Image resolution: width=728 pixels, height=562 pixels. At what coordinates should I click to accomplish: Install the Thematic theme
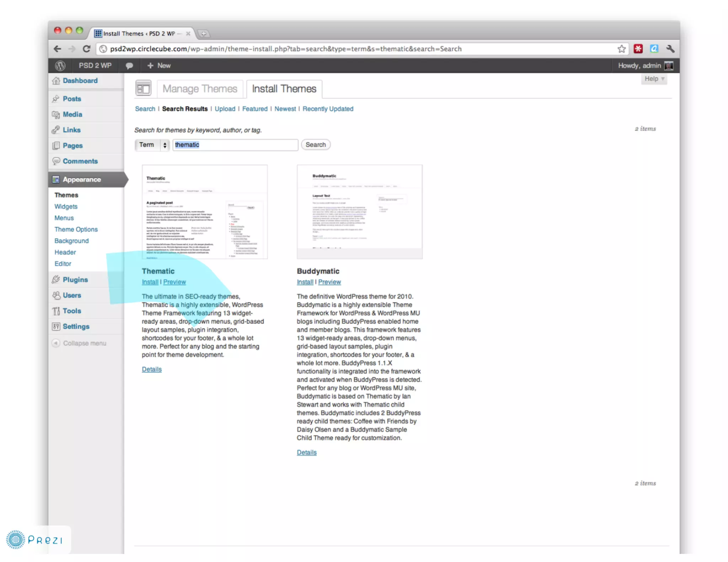150,282
